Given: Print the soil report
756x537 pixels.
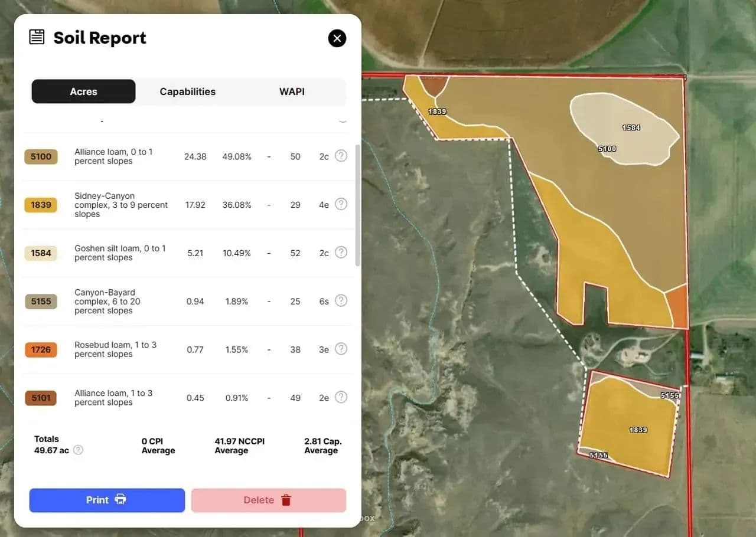Looking at the screenshot, I should point(107,500).
